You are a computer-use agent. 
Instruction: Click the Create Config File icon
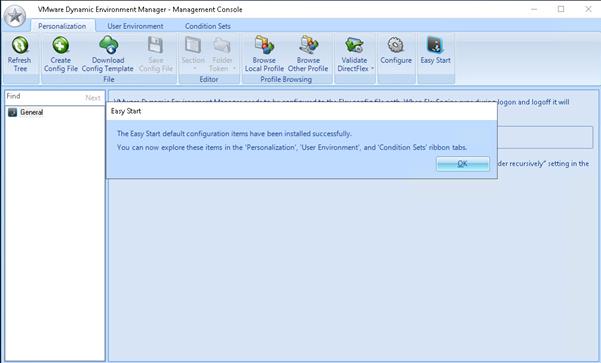pyautogui.click(x=61, y=45)
